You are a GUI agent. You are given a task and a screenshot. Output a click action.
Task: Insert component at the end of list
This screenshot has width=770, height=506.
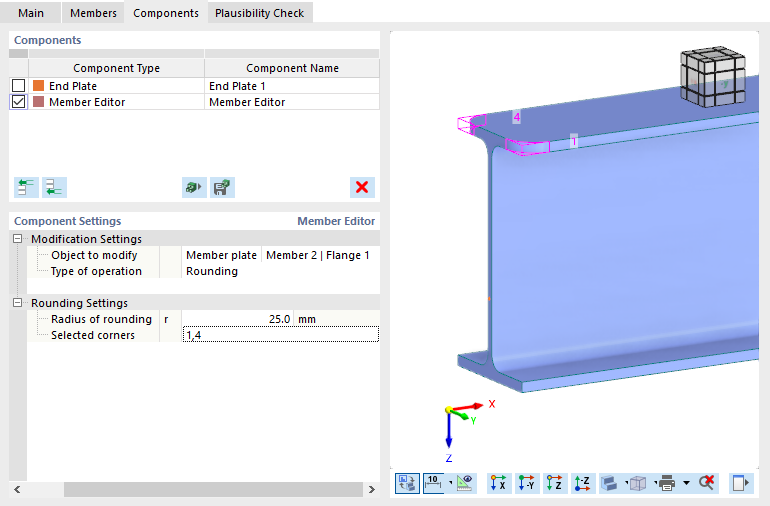pyautogui.click(x=54, y=188)
